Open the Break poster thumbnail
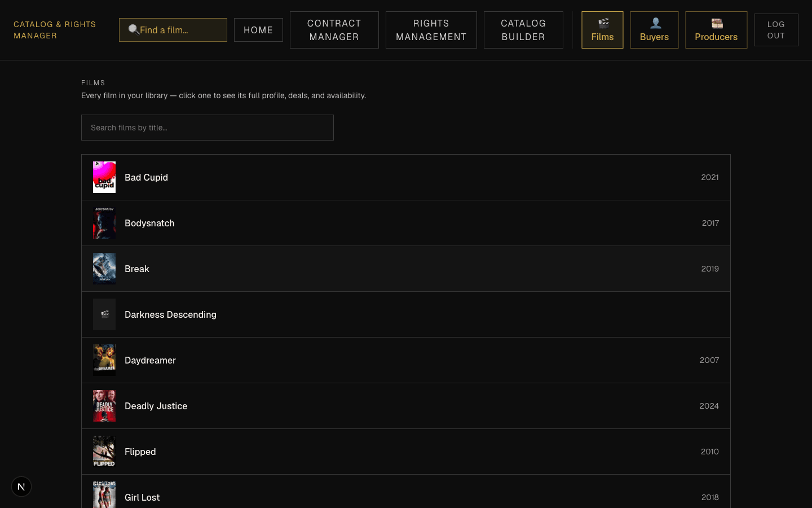The width and height of the screenshot is (812, 508). pyautogui.click(x=104, y=269)
